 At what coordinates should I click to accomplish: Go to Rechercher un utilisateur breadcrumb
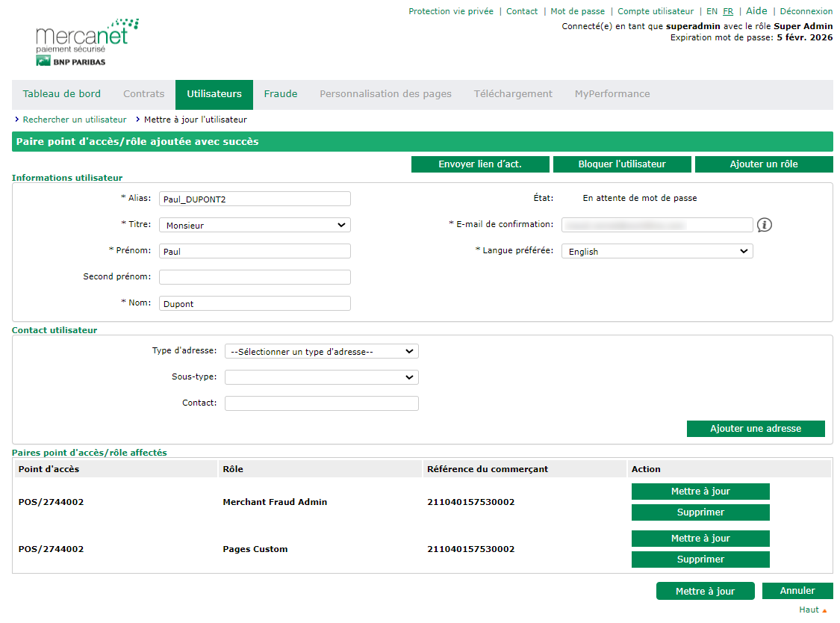coord(75,120)
